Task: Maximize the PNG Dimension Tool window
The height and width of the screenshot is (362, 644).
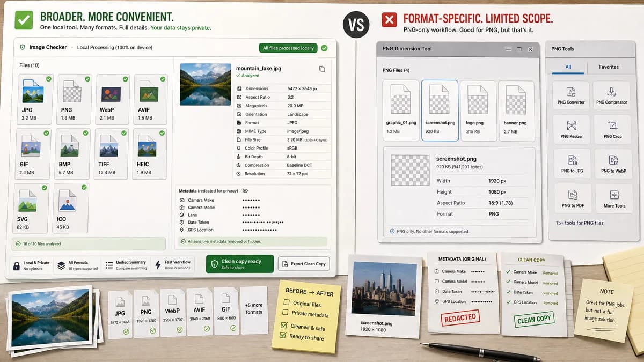Action: 519,49
